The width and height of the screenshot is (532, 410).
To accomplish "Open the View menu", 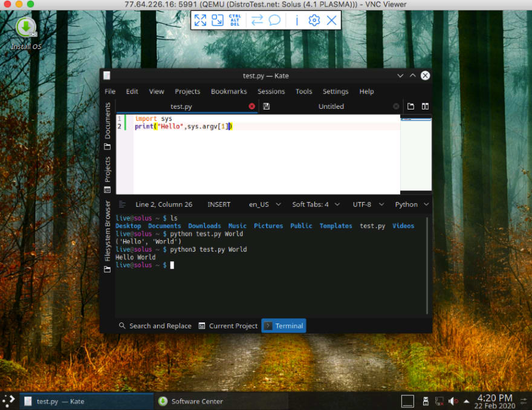I will [x=157, y=91].
